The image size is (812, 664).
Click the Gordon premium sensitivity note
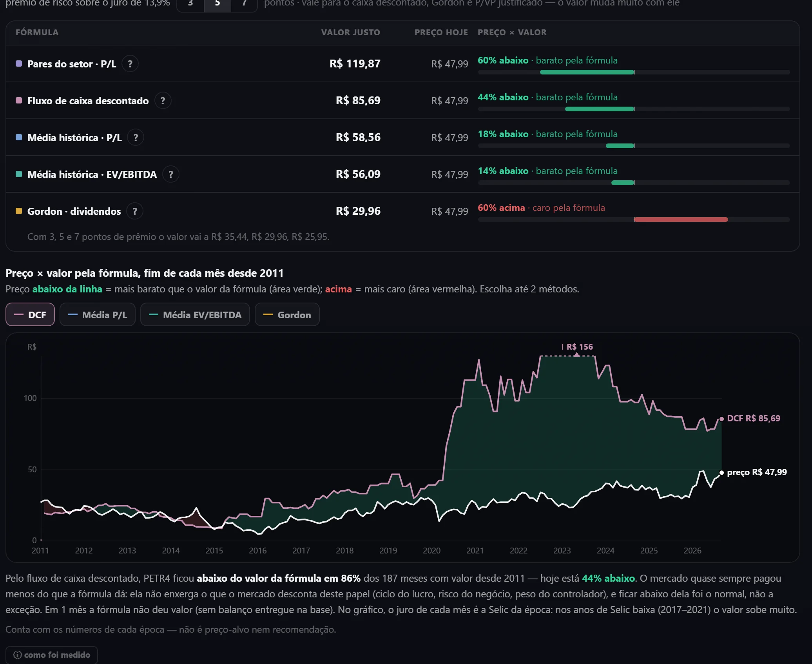178,237
